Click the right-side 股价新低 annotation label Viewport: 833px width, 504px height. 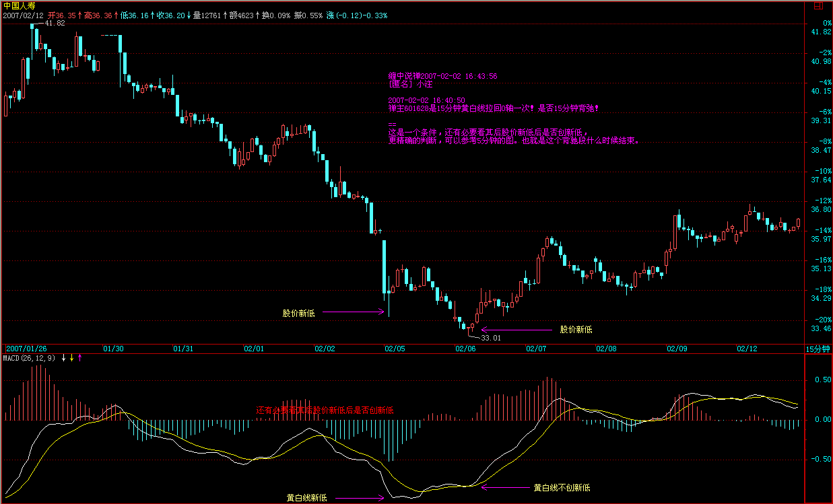pos(576,330)
